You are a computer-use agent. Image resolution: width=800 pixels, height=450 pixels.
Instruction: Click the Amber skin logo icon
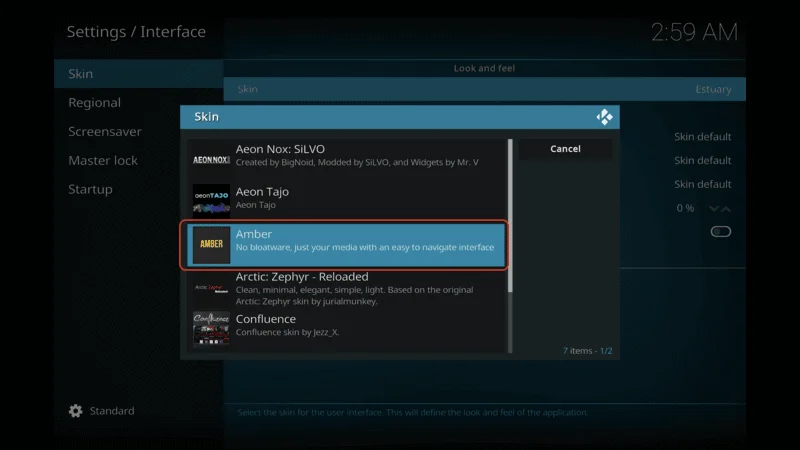(x=211, y=244)
